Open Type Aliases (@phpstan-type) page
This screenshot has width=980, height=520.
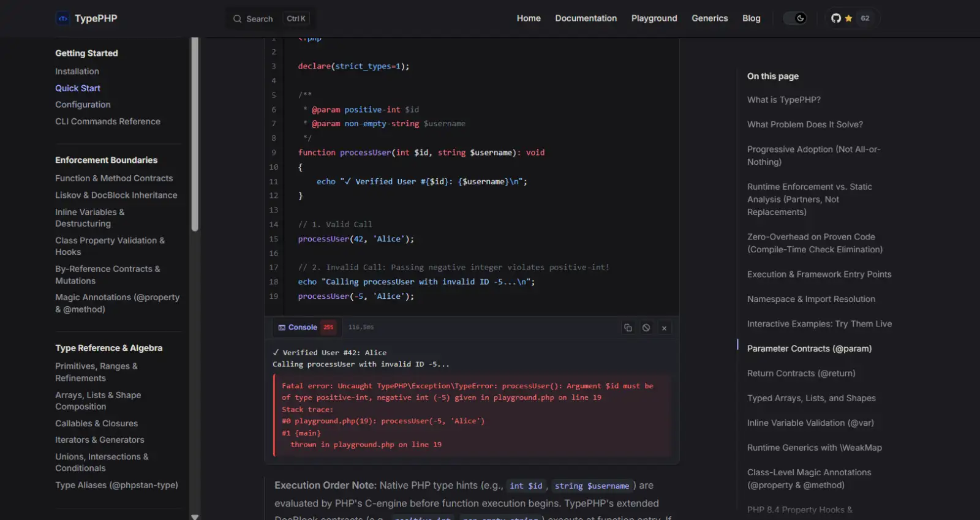pyautogui.click(x=116, y=485)
